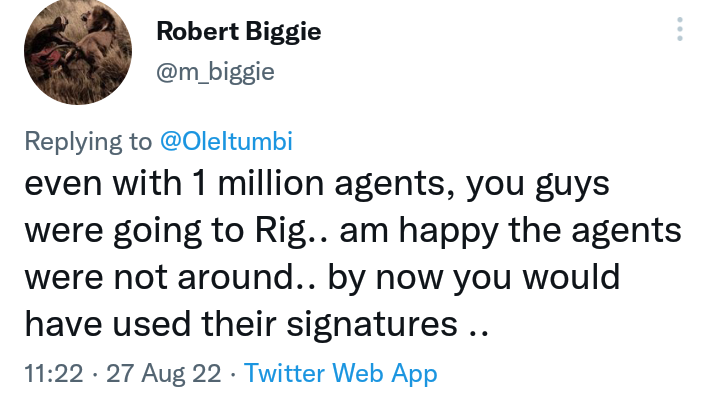Image resolution: width=720 pixels, height=413 pixels.
Task: Open the Twitter Web App source link
Action: click(x=341, y=374)
